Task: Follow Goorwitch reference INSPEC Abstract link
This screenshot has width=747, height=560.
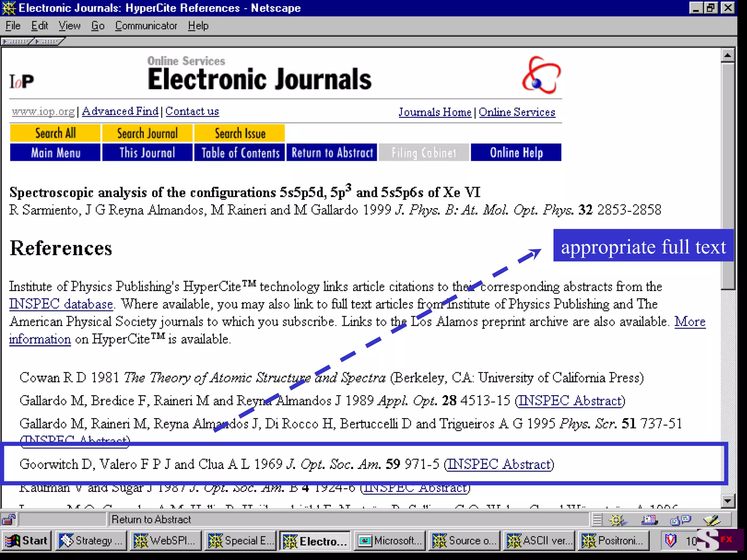Action: point(499,464)
